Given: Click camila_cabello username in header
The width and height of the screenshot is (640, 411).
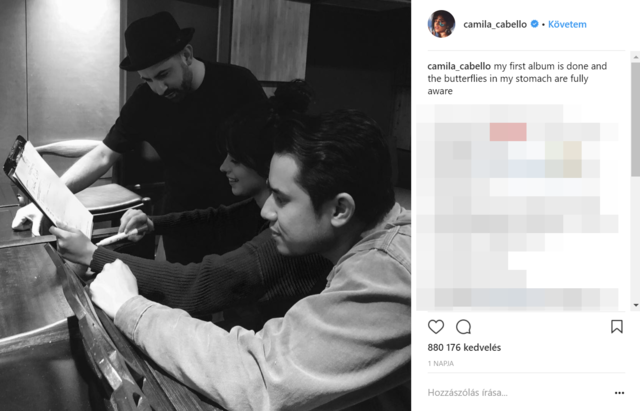Looking at the screenshot, I should [495, 24].
